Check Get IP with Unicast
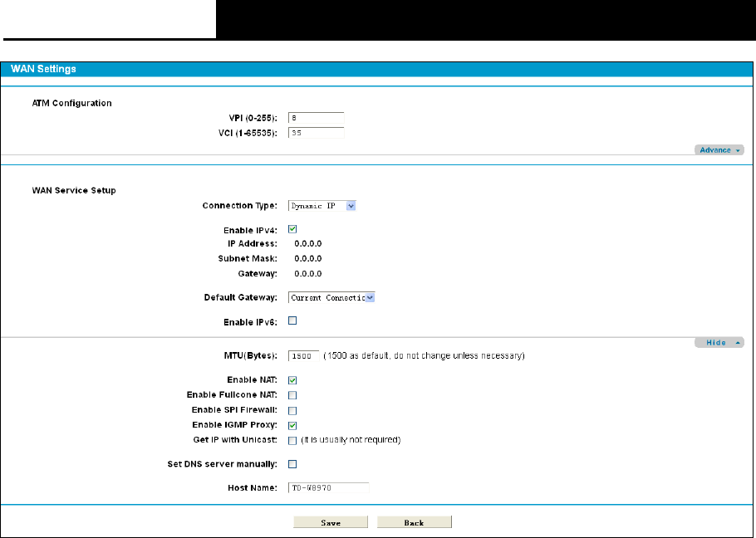The width and height of the screenshot is (756, 538). coord(292,441)
